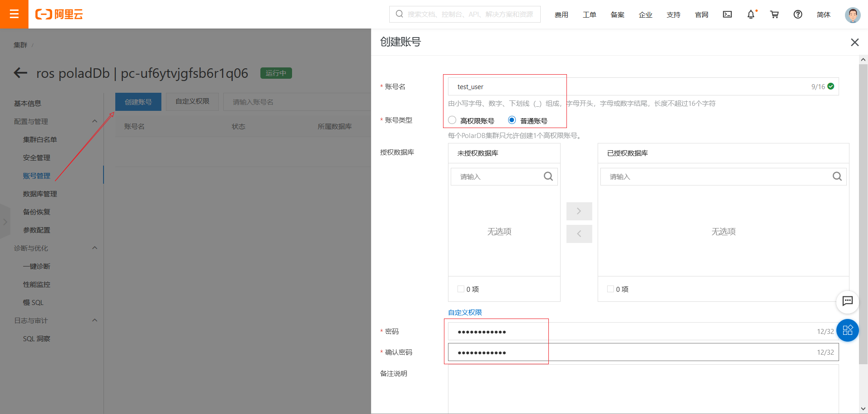This screenshot has width=868, height=414.
Task: Open 工单 in the top navigation
Action: (590, 14)
